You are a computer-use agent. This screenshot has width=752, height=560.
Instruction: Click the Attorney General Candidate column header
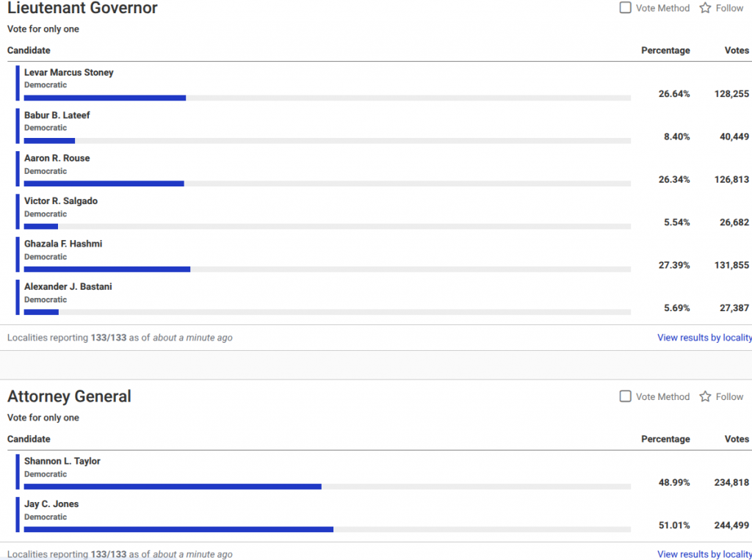point(29,439)
